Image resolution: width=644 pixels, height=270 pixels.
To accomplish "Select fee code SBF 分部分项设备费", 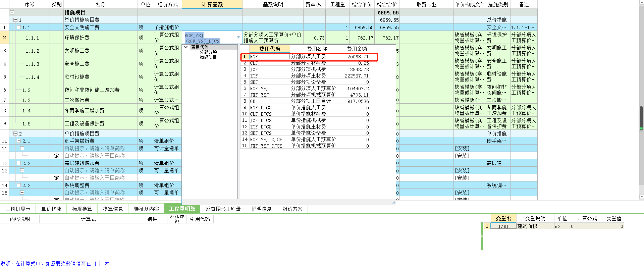I will click(x=305, y=82).
